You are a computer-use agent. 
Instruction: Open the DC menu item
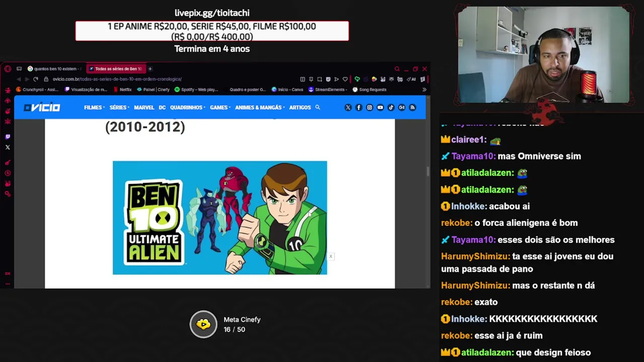tap(162, 107)
